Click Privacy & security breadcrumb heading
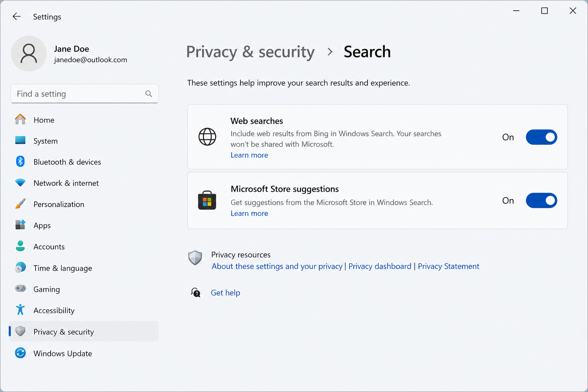The width and height of the screenshot is (588, 392). coord(250,52)
